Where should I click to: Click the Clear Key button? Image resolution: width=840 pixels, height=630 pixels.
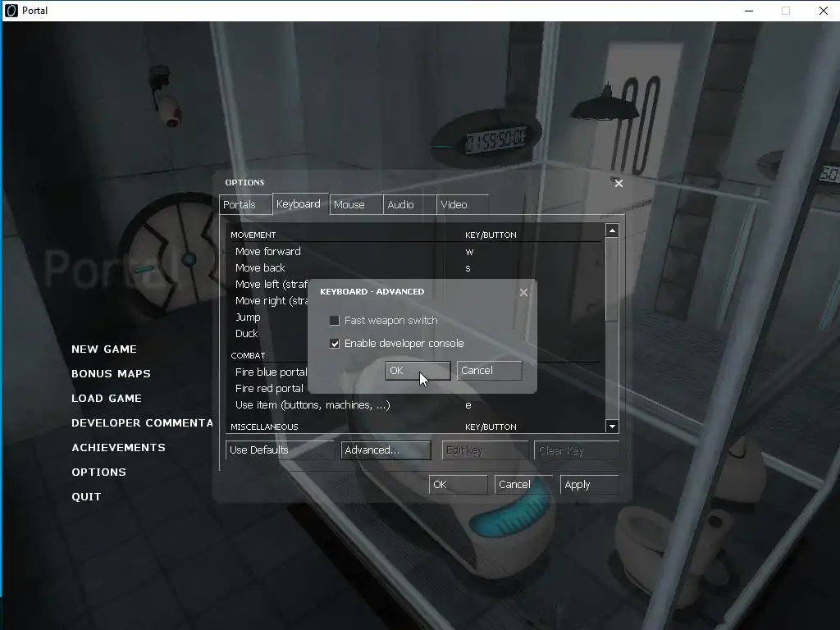tap(577, 450)
